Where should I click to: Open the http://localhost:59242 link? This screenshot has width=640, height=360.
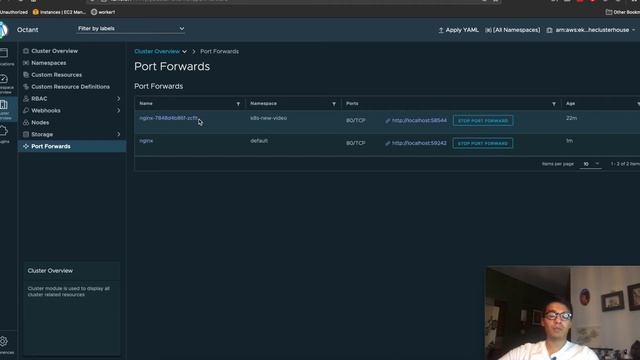click(x=419, y=143)
